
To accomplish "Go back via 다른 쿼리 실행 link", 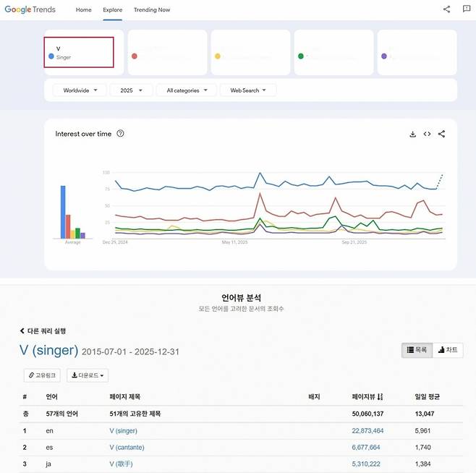I will (43, 331).
